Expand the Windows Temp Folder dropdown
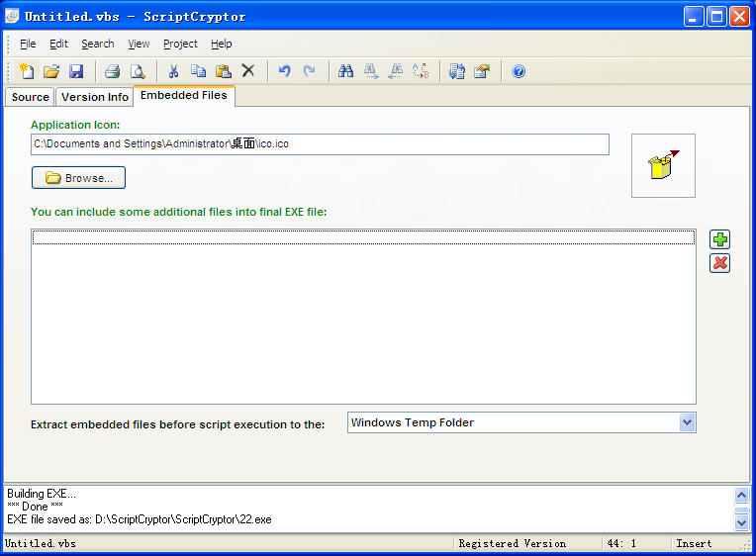Image resolution: width=756 pixels, height=556 pixels. point(687,422)
